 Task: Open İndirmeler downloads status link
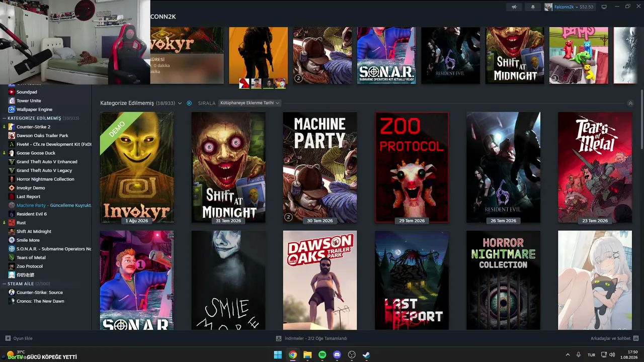click(x=311, y=338)
